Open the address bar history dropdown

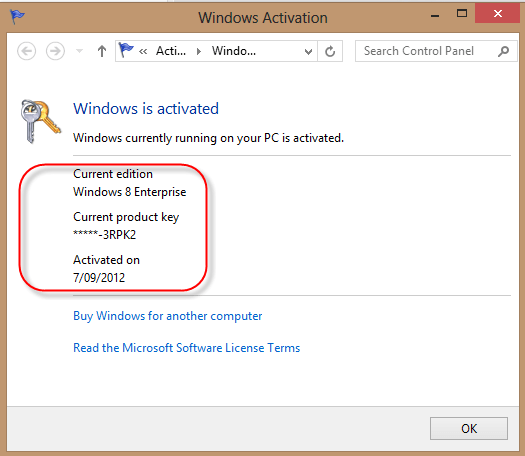tap(308, 52)
